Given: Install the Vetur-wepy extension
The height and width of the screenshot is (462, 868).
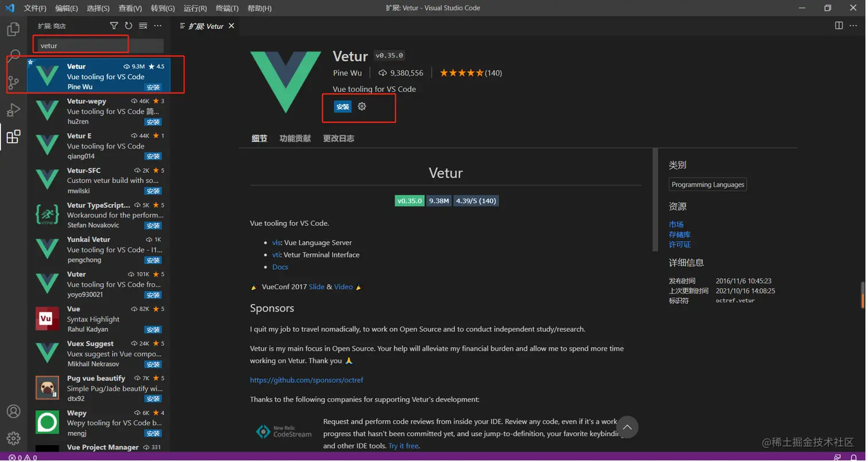Looking at the screenshot, I should tap(153, 122).
